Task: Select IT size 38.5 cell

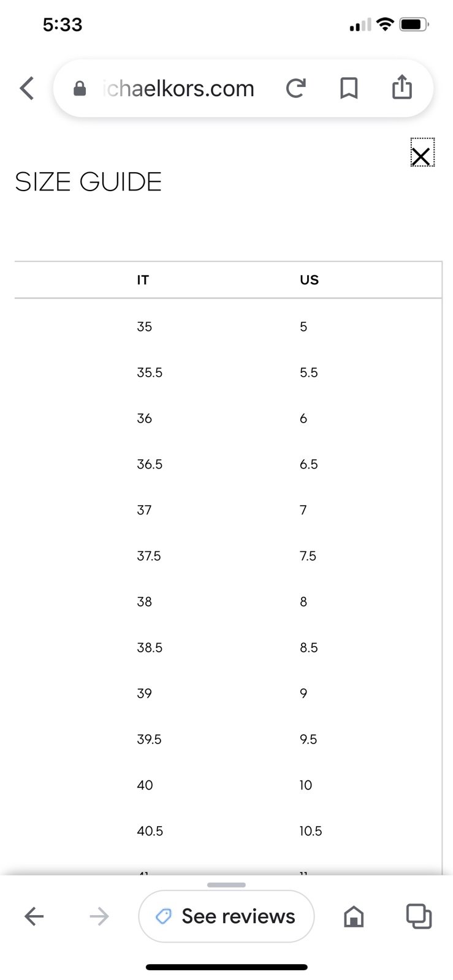Action: click(150, 647)
